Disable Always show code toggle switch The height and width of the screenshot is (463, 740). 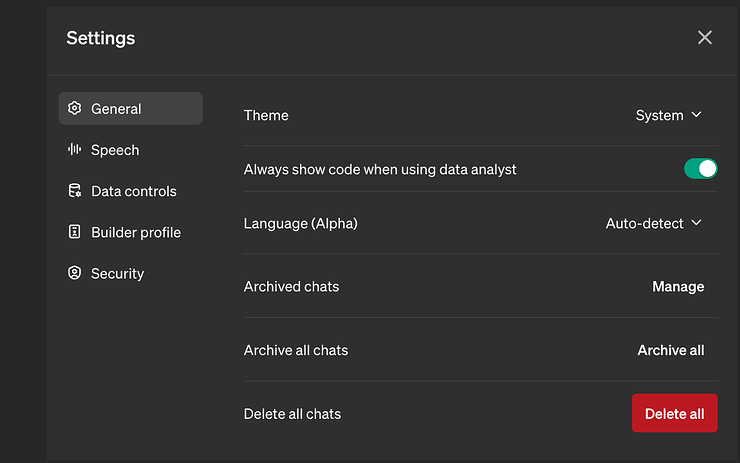click(x=700, y=169)
